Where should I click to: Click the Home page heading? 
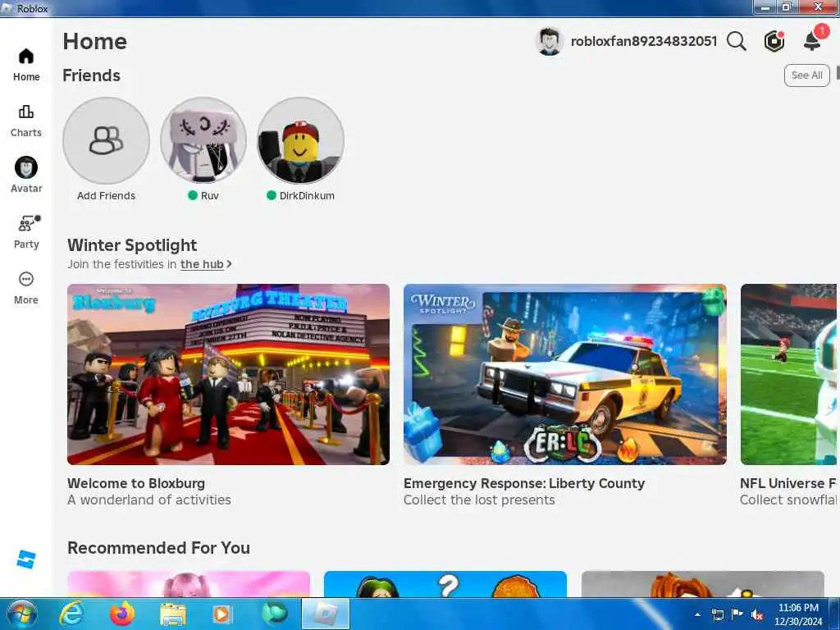tap(95, 41)
